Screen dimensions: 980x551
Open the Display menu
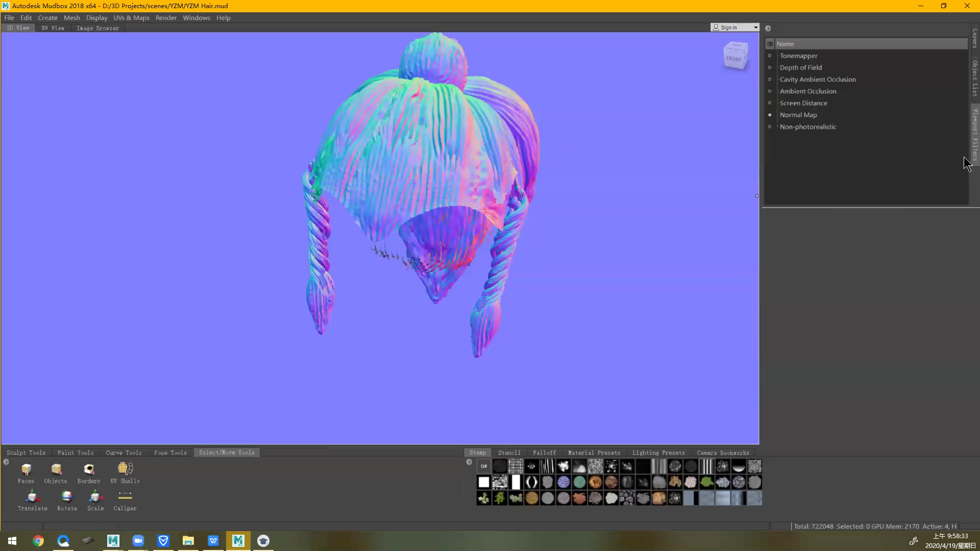pos(96,17)
